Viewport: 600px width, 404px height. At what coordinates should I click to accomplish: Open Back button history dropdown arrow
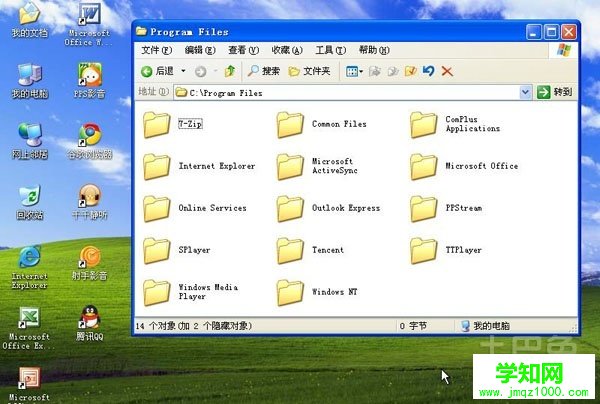pos(183,71)
